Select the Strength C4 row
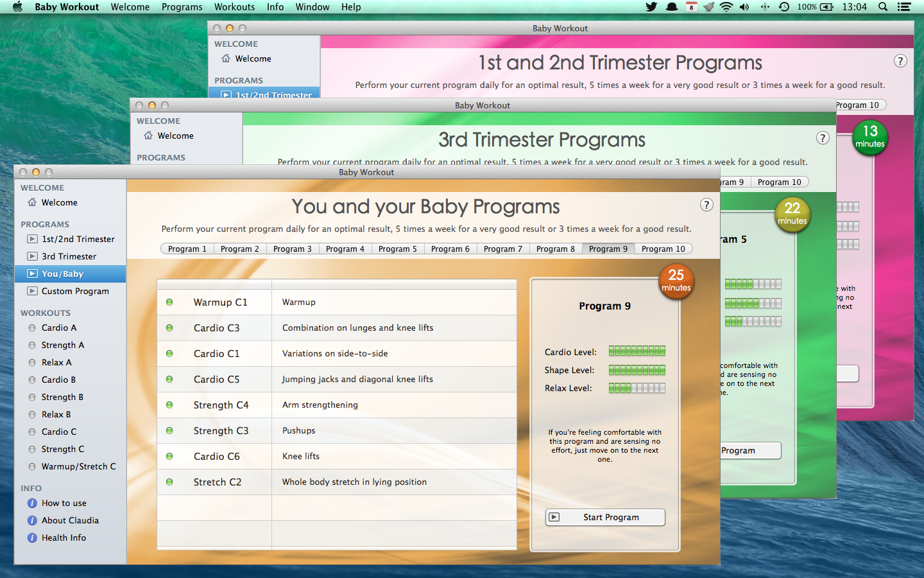The width and height of the screenshot is (924, 578). 337,405
